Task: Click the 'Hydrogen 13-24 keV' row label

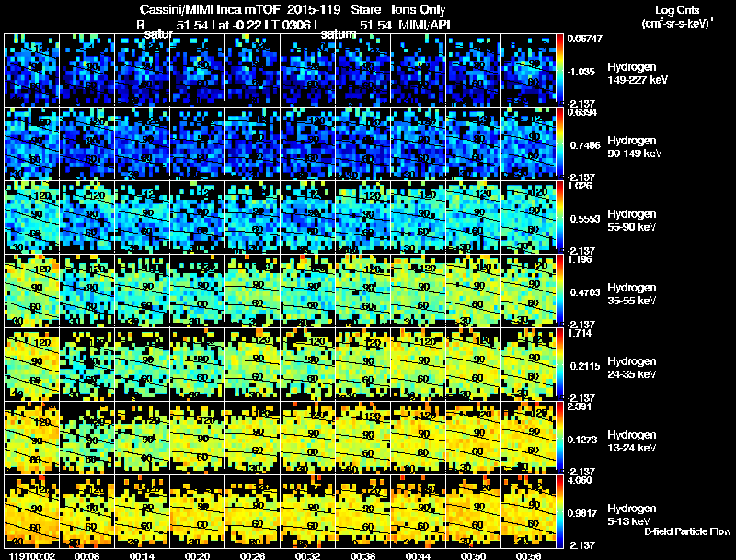Action: (632, 441)
